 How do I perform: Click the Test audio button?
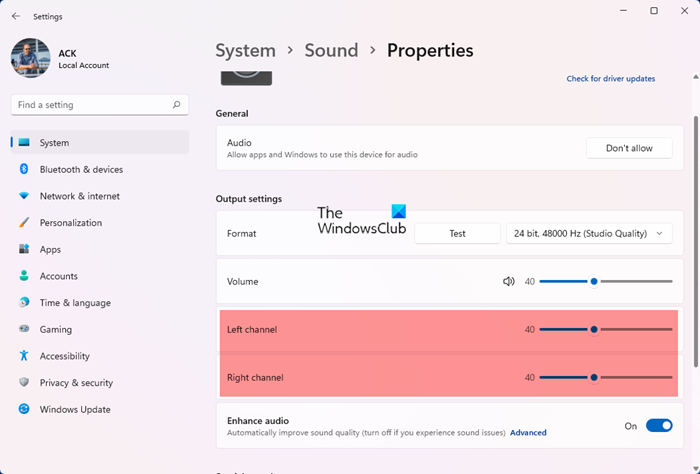(x=457, y=234)
